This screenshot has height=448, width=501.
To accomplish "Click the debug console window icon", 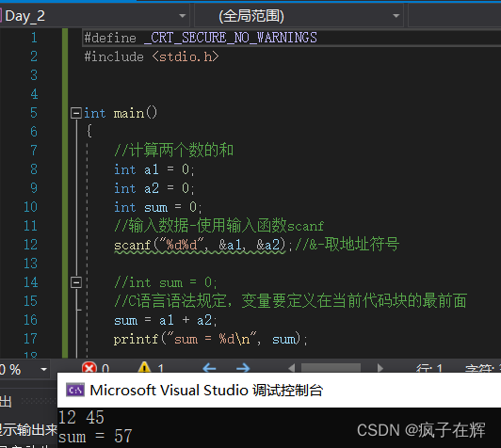I will (75, 391).
